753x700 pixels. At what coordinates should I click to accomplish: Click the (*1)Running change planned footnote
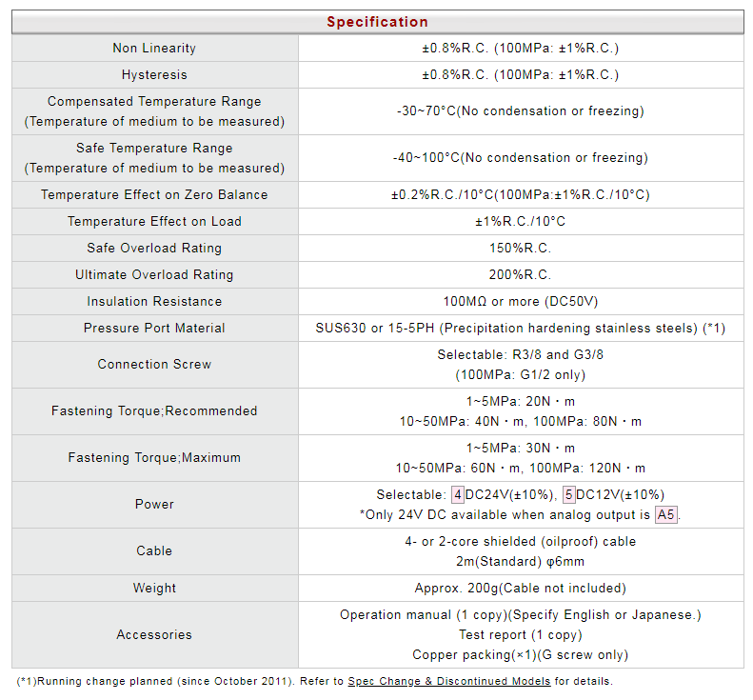tap(314, 681)
